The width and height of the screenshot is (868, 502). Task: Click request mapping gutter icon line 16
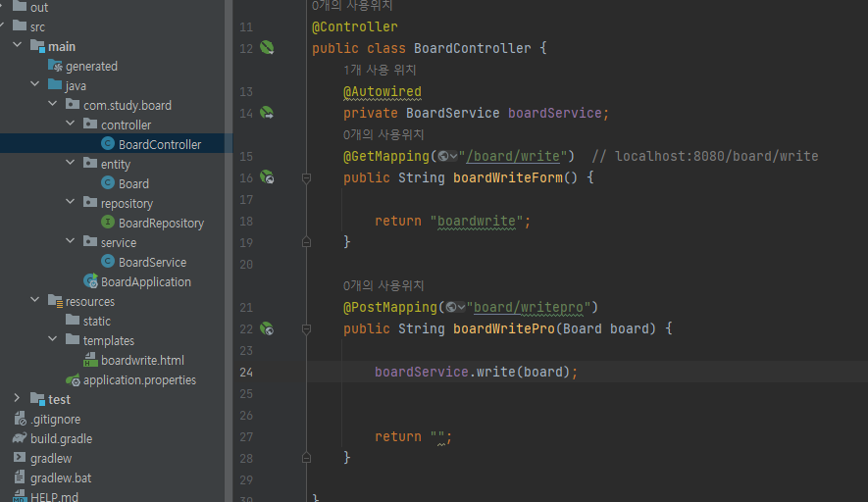[267, 177]
